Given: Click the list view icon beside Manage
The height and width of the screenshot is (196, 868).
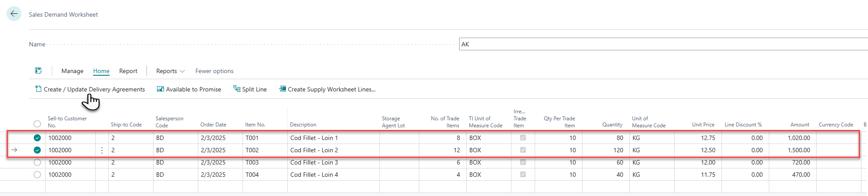Looking at the screenshot, I should [38, 71].
